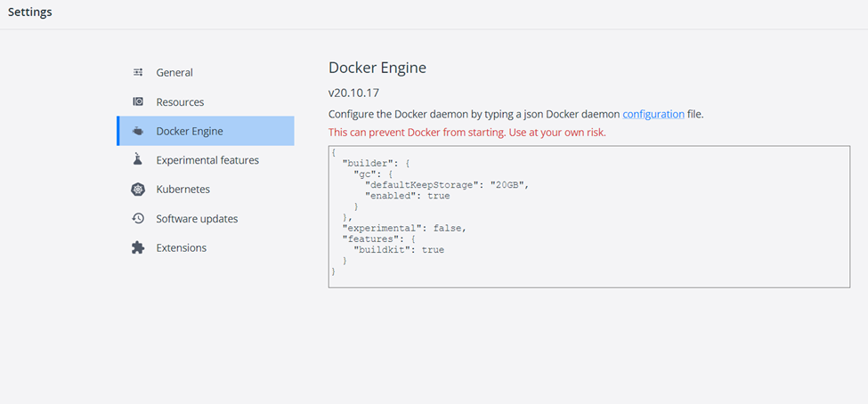Click the Docker Engine page heading
The image size is (868, 404).
coord(377,68)
